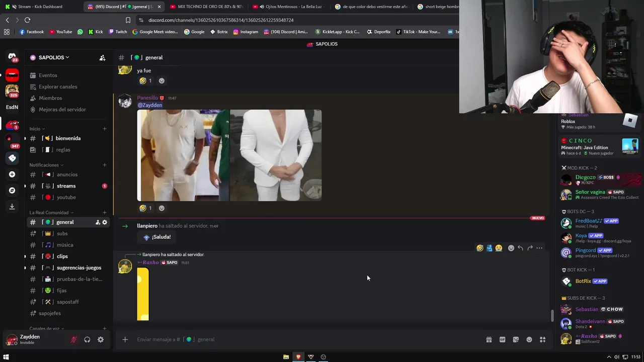Click the @Zaydden mention

click(150, 105)
